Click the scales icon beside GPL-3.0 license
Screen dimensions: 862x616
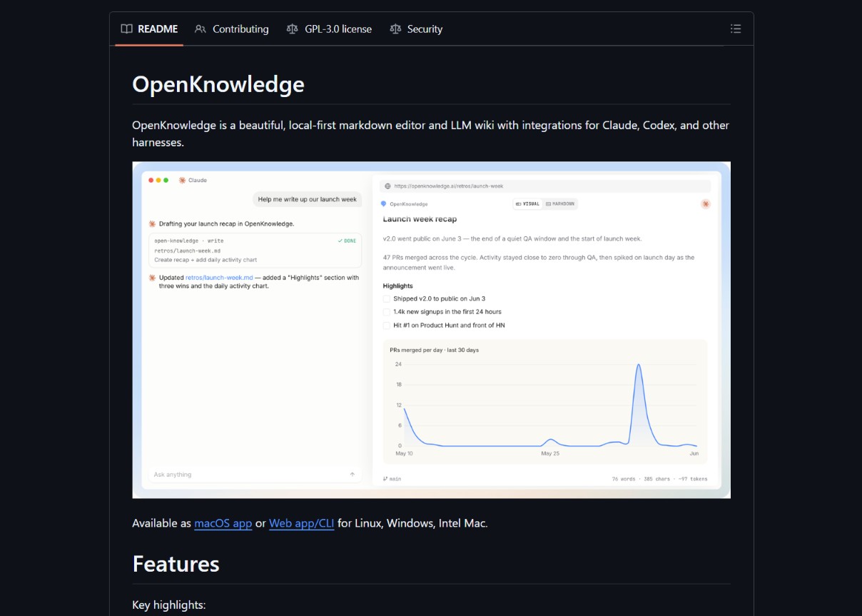click(292, 29)
